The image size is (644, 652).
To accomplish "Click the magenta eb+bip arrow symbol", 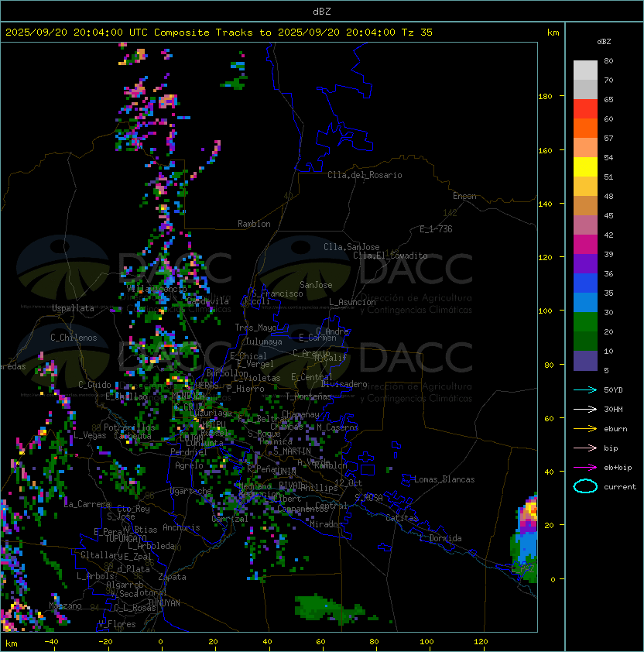I will pyautogui.click(x=585, y=468).
